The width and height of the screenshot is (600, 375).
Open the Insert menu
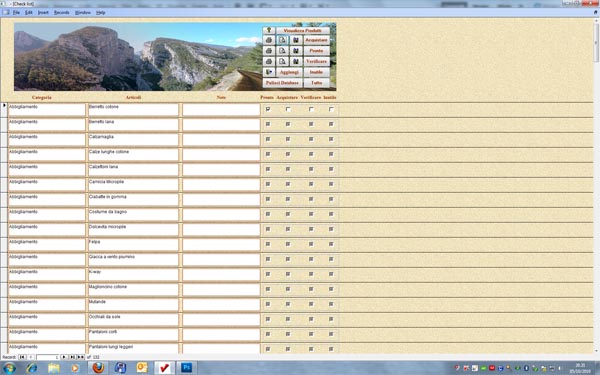43,13
